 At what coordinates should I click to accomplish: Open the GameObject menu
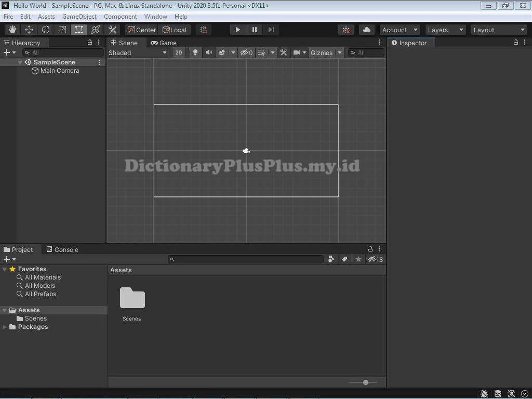tap(79, 16)
